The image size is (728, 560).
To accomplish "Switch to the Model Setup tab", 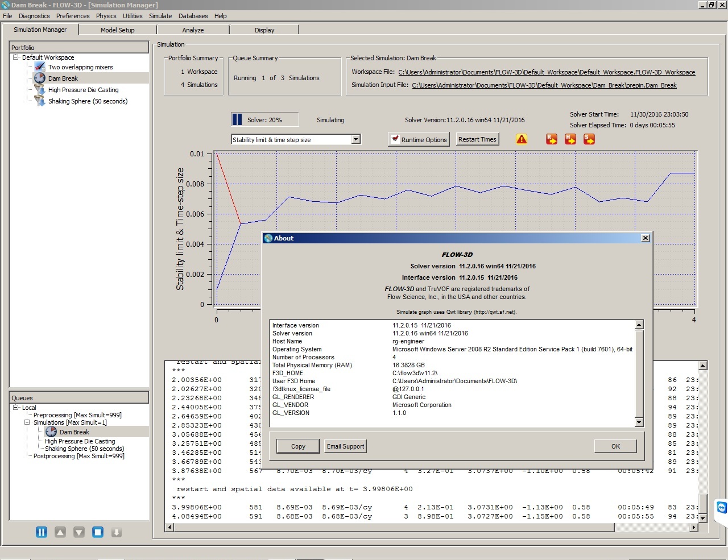I will coord(118,30).
